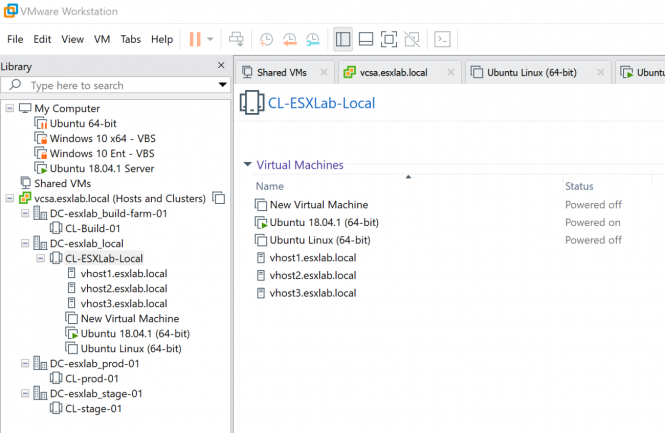The height and width of the screenshot is (433, 665).
Task: Close the Library panel
Action: click(x=221, y=65)
